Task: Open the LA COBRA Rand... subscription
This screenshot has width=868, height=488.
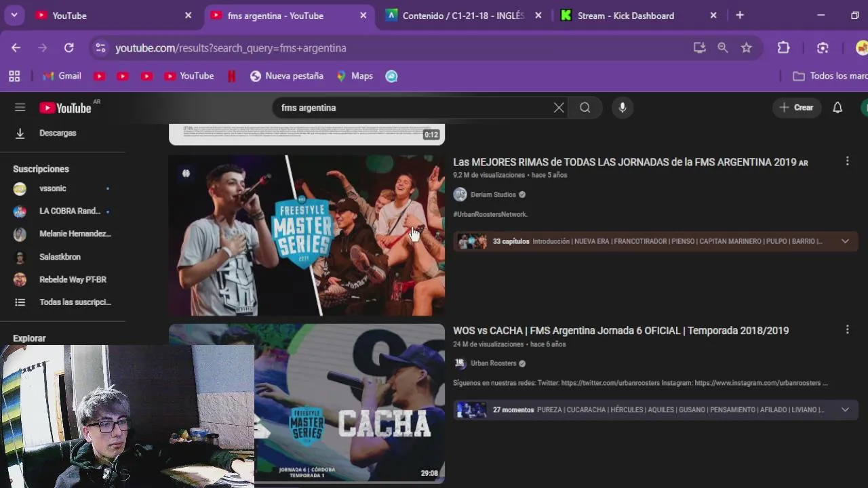Action: coord(62,211)
